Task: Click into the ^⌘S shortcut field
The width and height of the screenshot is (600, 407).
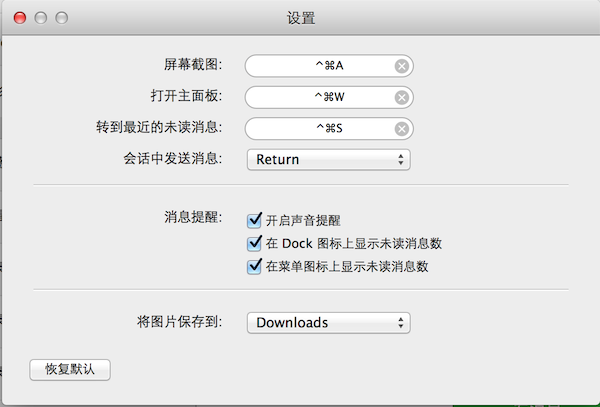Action: point(321,128)
